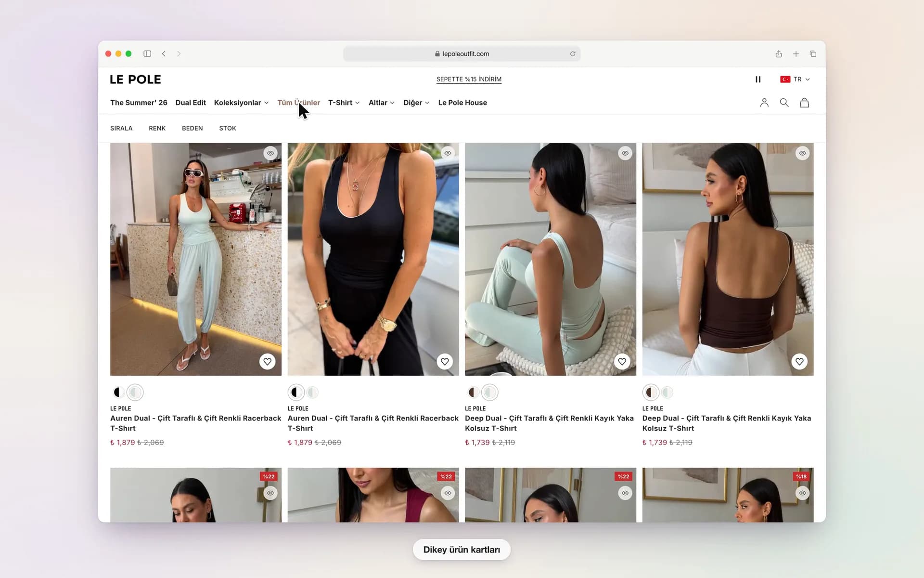Open the shopping bag icon
924x578 pixels.
pos(804,103)
